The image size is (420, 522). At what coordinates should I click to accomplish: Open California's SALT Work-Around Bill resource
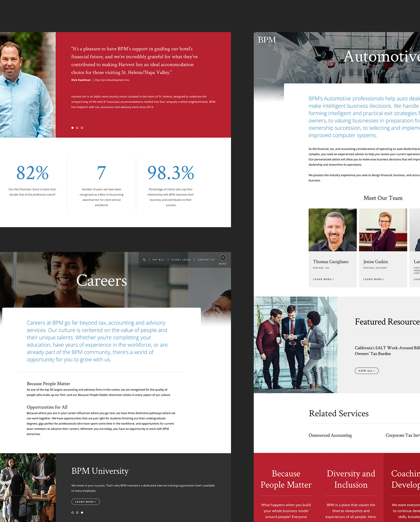[387, 351]
